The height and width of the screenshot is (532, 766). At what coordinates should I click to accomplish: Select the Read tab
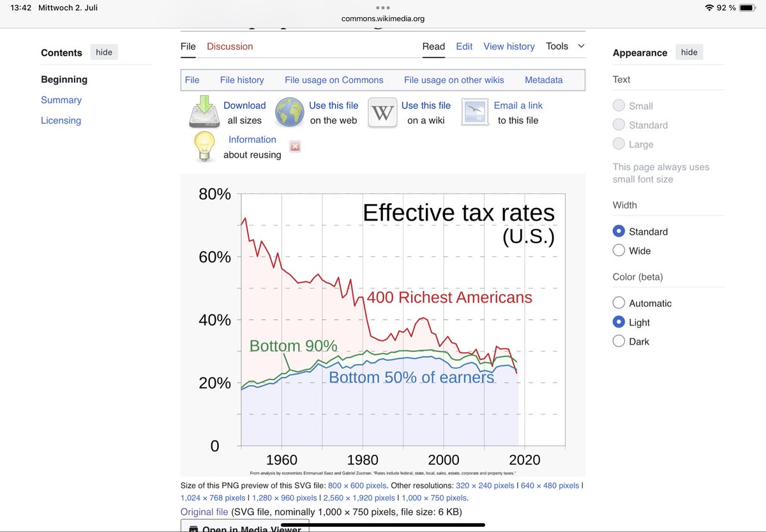(433, 47)
